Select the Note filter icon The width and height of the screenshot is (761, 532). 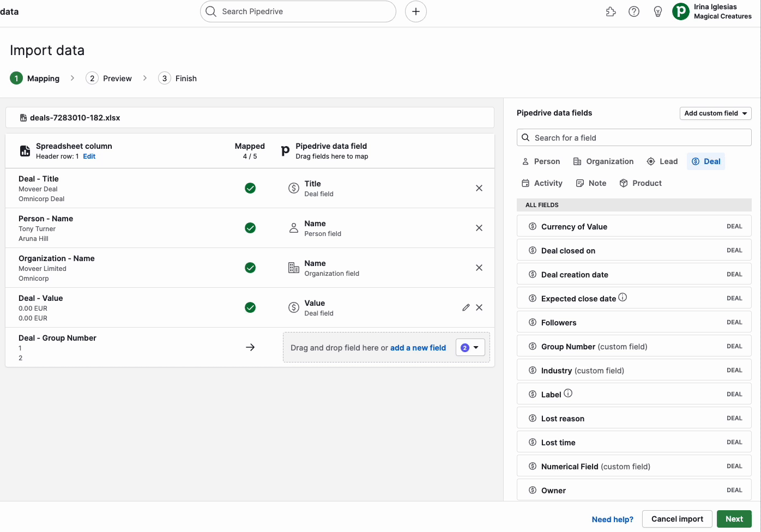(579, 183)
